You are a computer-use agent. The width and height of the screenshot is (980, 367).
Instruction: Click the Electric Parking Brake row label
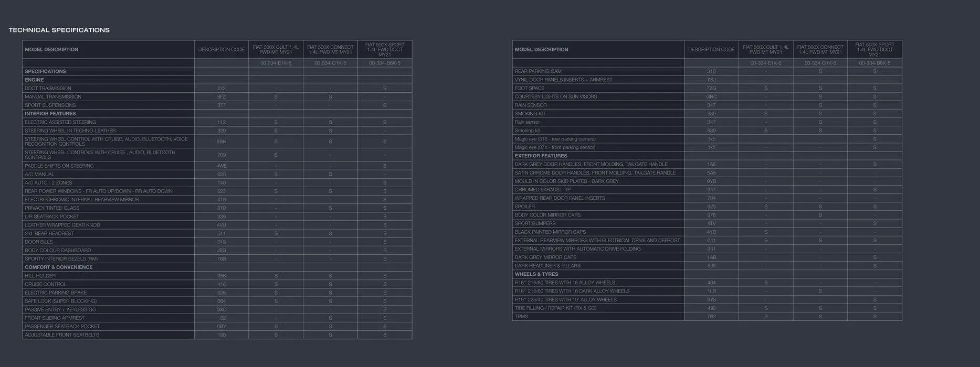(56, 293)
